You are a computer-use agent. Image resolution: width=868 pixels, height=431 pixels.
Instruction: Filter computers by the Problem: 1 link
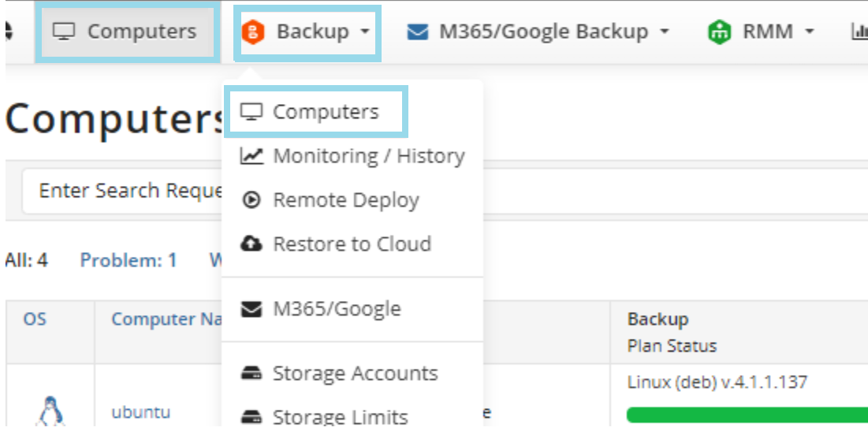point(129,260)
